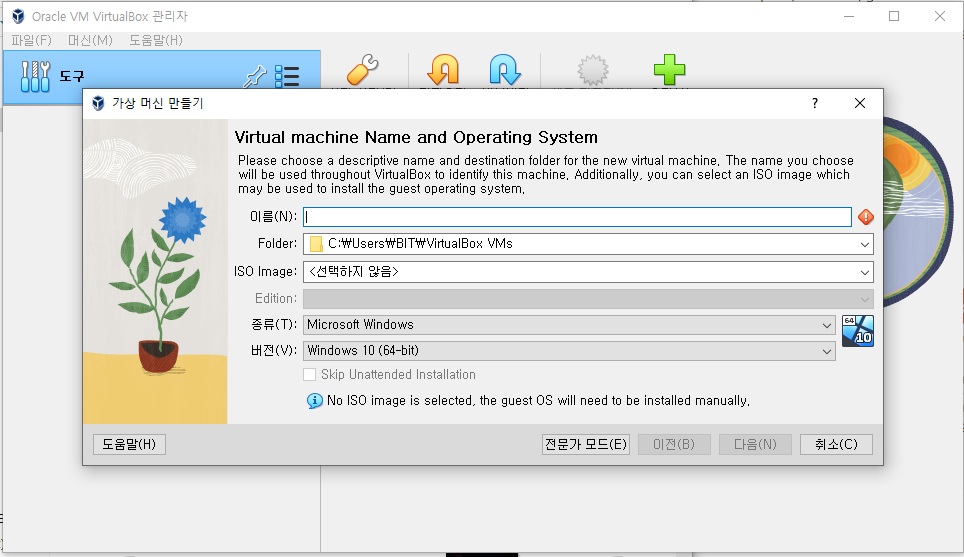Click the pin icon in Tools row
The height and width of the screenshot is (557, 964).
255,77
